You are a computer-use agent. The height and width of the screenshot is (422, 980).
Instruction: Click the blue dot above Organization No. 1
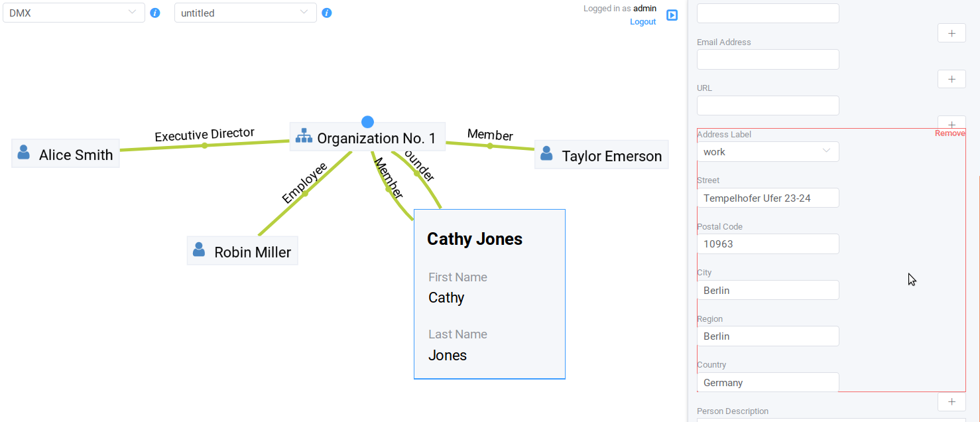367,122
